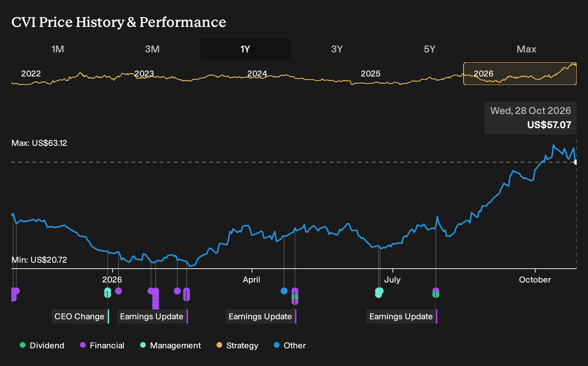Click the Min: US$20.72 label
This screenshot has height=366, width=588.
[39, 260]
